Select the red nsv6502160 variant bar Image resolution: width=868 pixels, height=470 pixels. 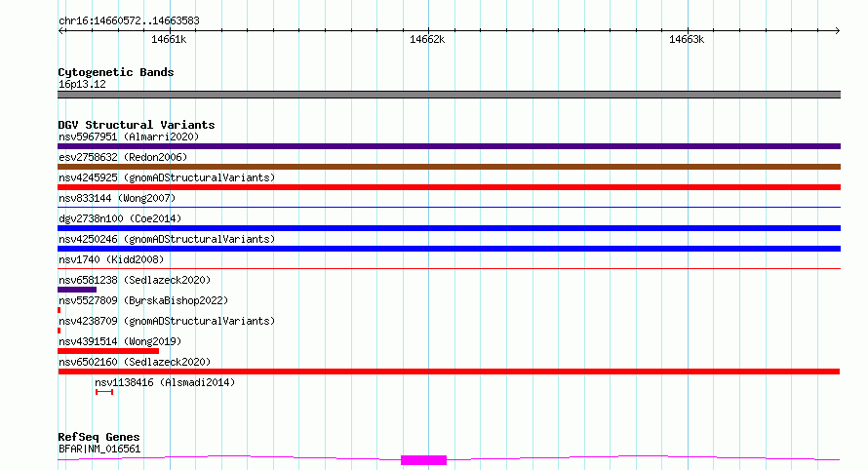[x=449, y=372]
